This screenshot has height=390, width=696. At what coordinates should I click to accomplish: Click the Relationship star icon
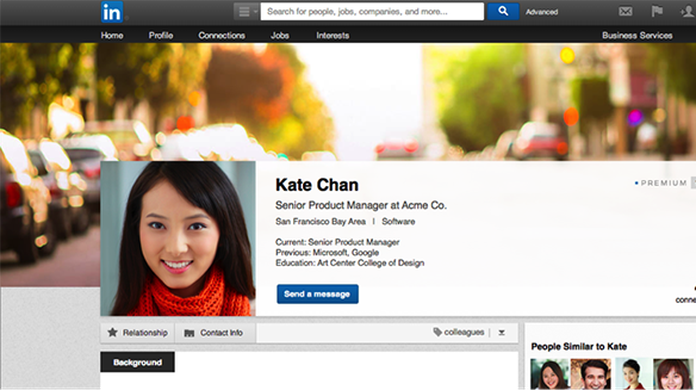[x=113, y=332]
